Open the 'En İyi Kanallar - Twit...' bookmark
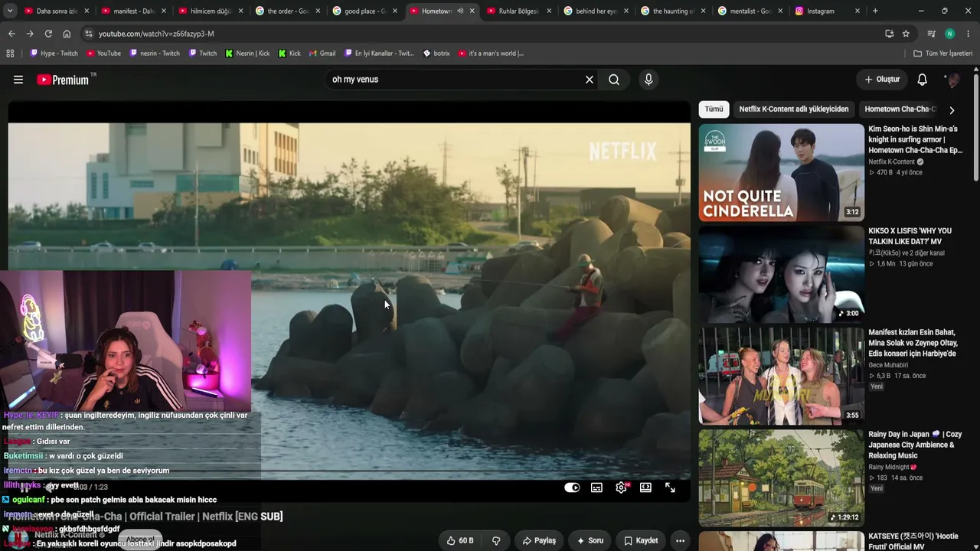980x551 pixels. pyautogui.click(x=379, y=54)
